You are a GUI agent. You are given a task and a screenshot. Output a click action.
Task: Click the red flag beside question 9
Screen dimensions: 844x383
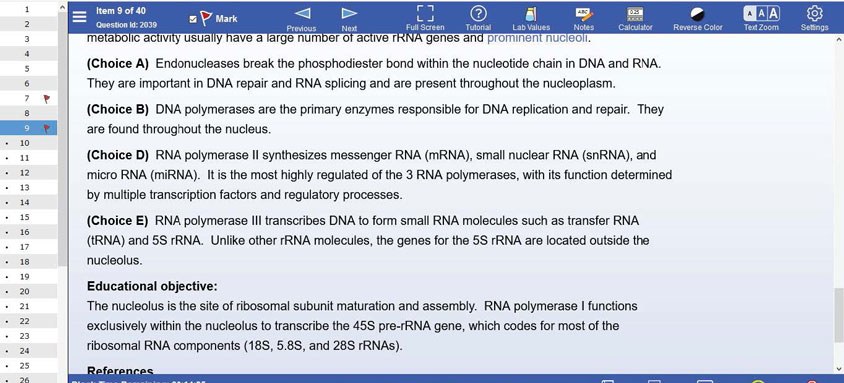(47, 128)
